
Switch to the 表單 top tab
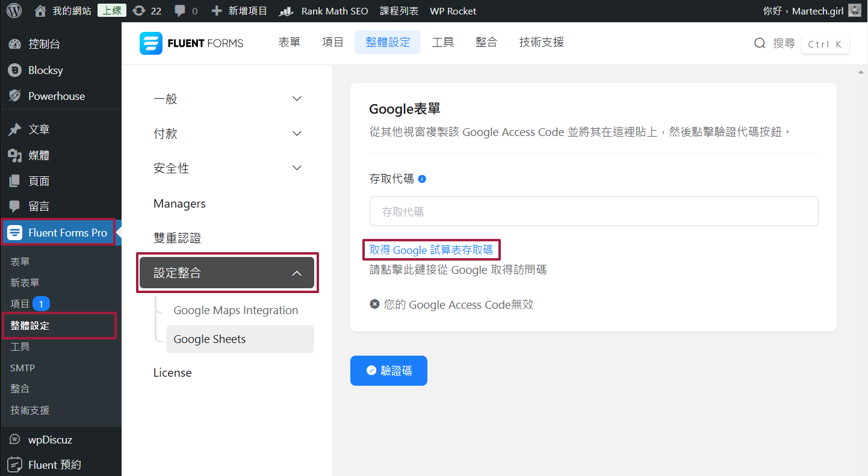(289, 42)
